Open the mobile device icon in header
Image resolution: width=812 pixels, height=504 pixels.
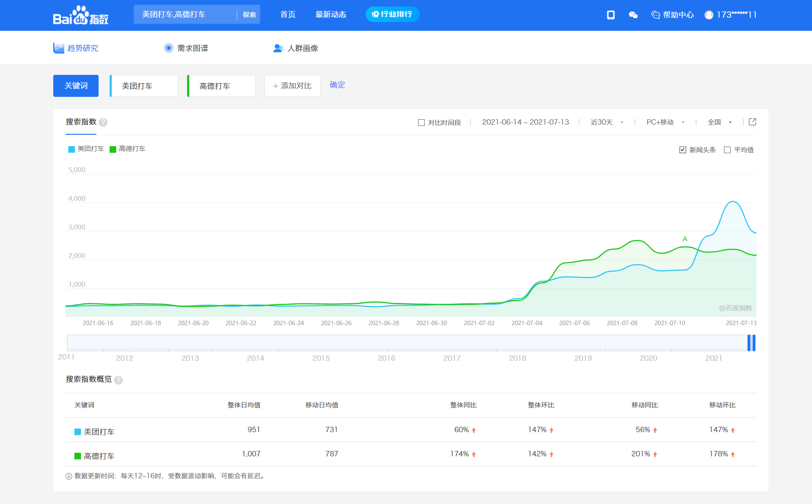(610, 15)
